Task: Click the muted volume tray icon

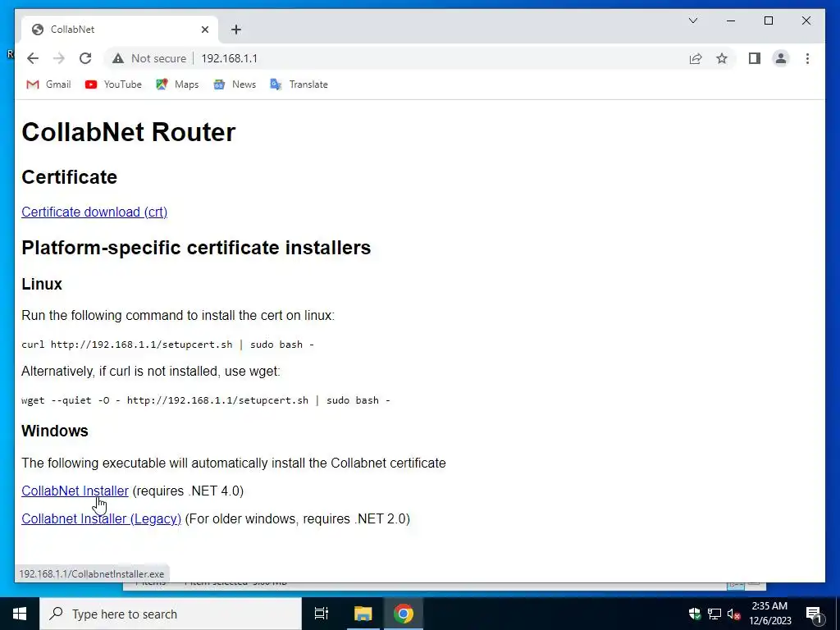Action: tap(734, 614)
